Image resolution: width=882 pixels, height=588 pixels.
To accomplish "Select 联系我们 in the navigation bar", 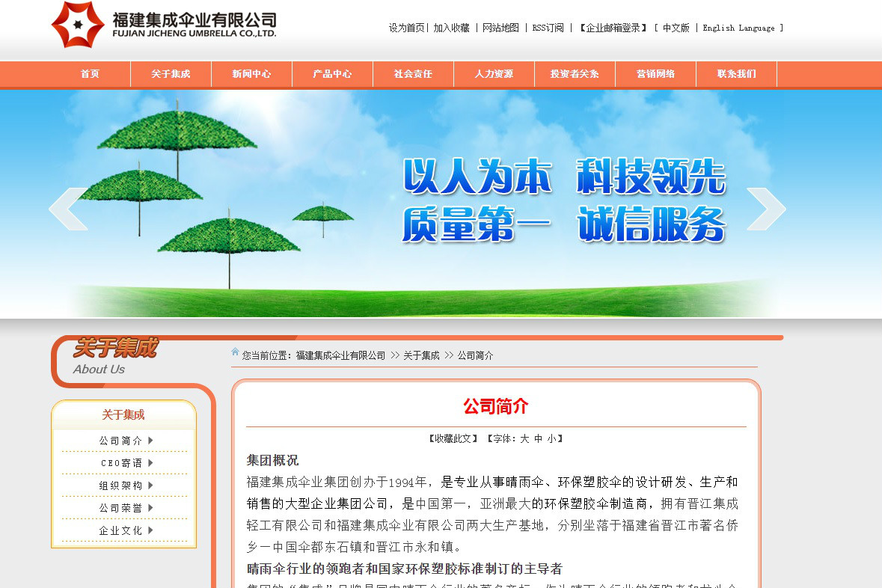I will click(x=736, y=74).
